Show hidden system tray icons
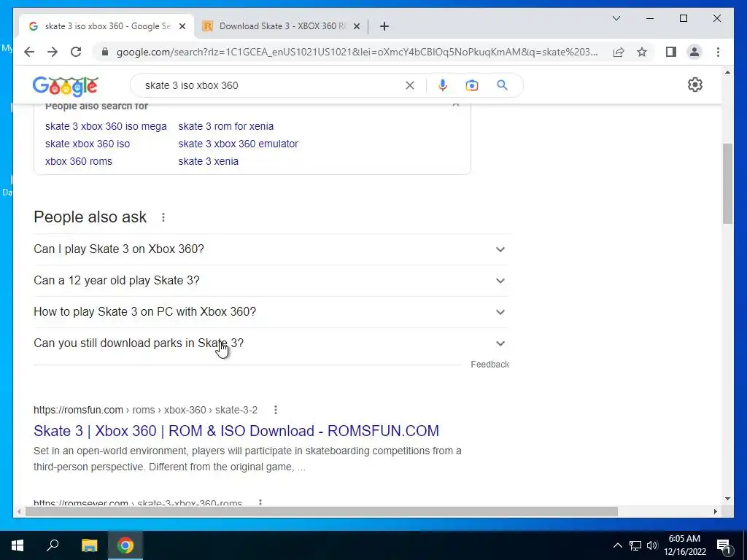 point(617,545)
